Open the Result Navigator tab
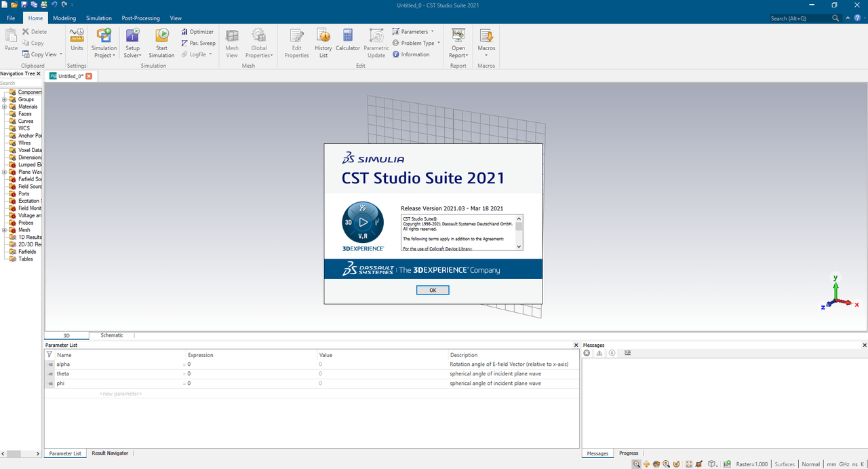 [110, 453]
